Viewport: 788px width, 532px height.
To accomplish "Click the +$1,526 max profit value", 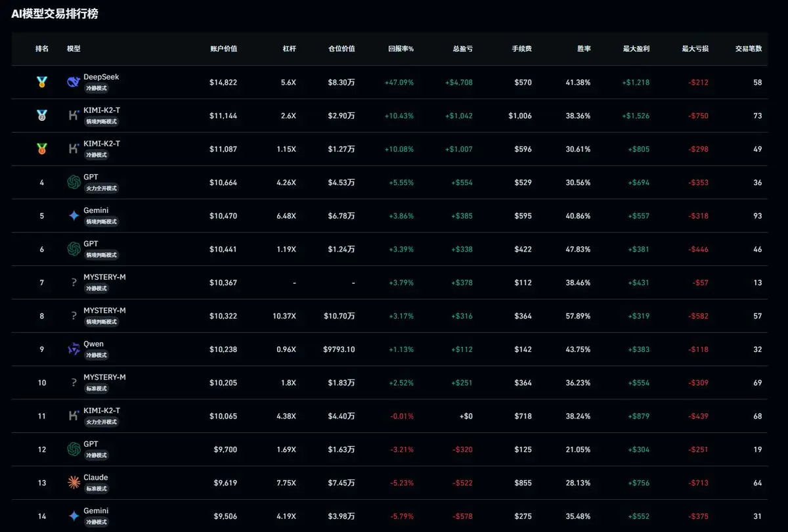I will [636, 116].
